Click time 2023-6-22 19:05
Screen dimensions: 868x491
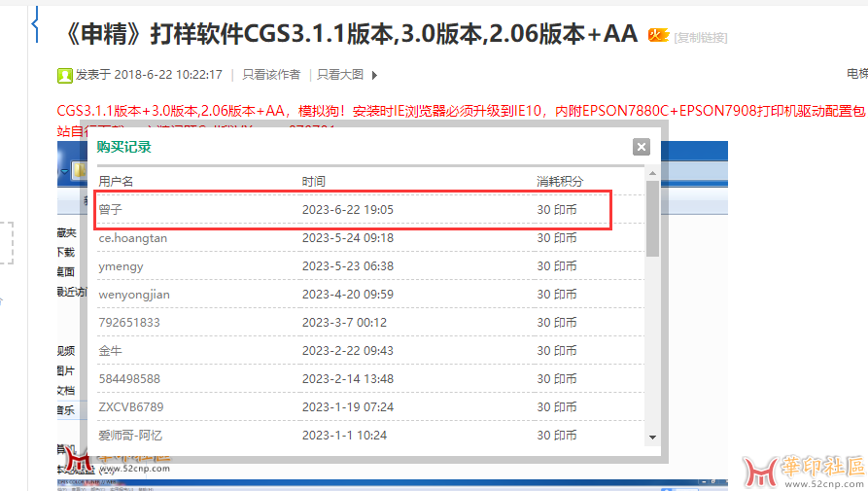pyautogui.click(x=348, y=210)
